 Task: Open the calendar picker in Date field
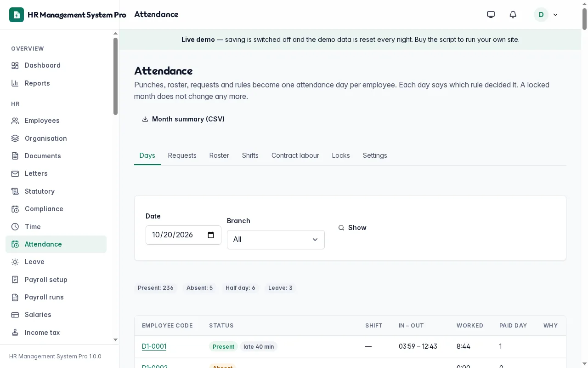click(x=211, y=235)
